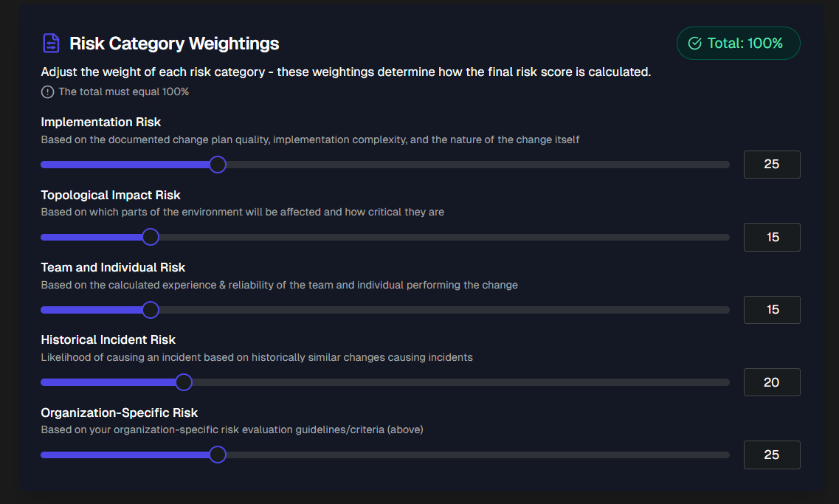Click the Historical Incident Risk section title
This screenshot has height=504, width=839.
point(108,339)
